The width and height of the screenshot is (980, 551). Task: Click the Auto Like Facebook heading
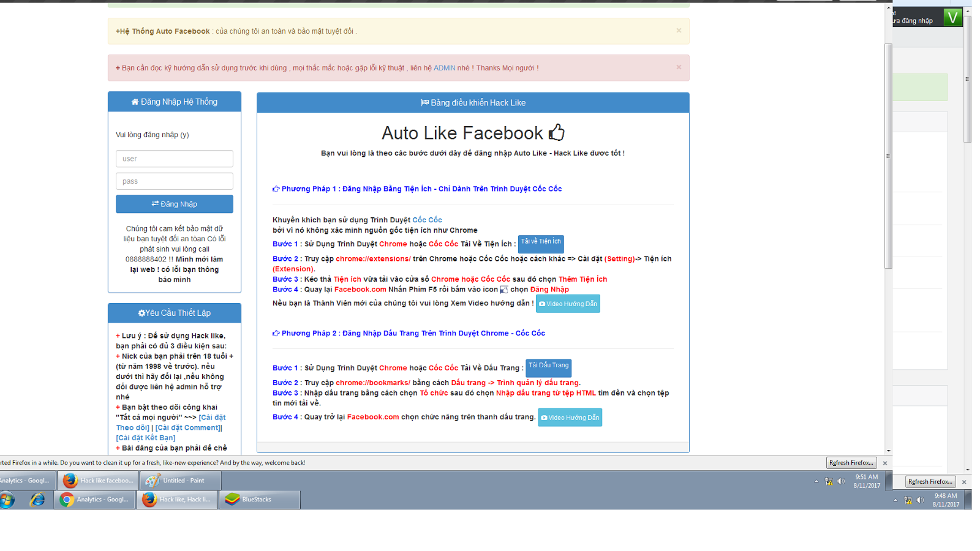coord(462,133)
